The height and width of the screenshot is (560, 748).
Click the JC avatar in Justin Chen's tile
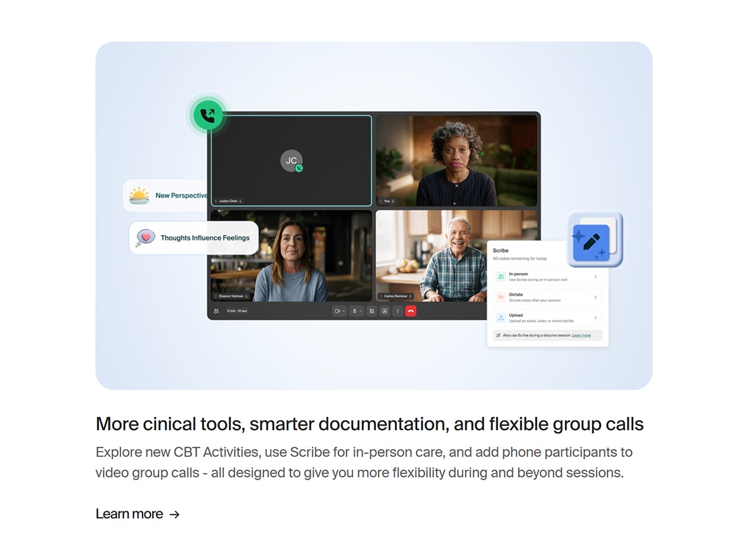pyautogui.click(x=291, y=161)
